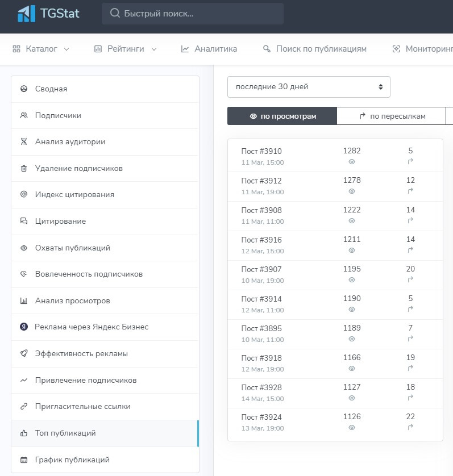The width and height of the screenshot is (453, 476).
Task: Open Пост #3924 entry
Action: click(x=335, y=424)
